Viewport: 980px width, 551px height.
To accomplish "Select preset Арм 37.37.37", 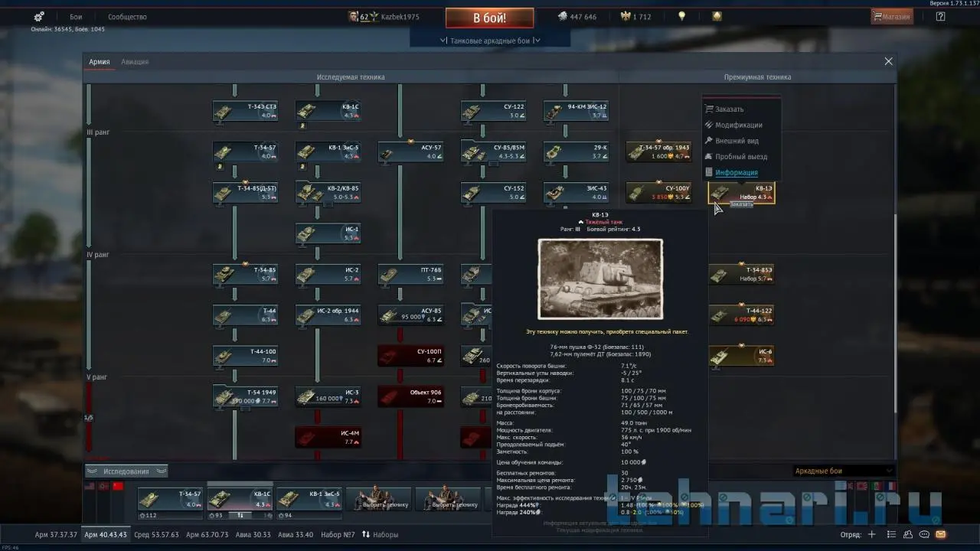I will click(56, 534).
